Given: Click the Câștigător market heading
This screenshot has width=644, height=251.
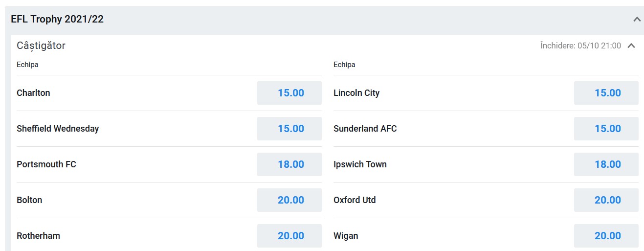Looking at the screenshot, I should click(41, 46).
